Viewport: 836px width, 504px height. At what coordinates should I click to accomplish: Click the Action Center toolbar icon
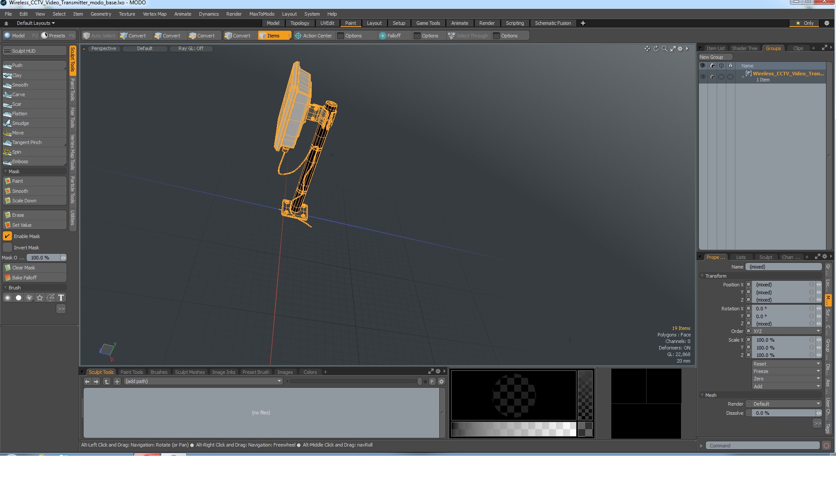tap(298, 36)
